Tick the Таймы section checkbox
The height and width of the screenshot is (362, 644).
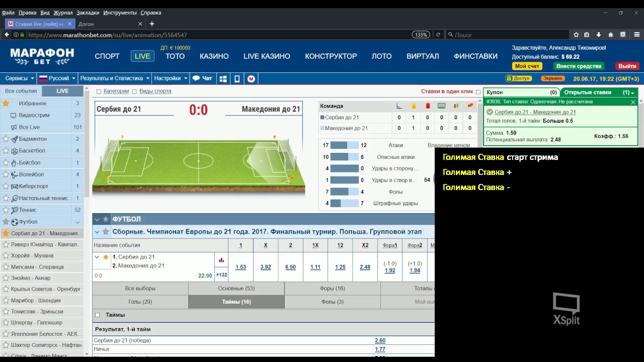click(98, 315)
